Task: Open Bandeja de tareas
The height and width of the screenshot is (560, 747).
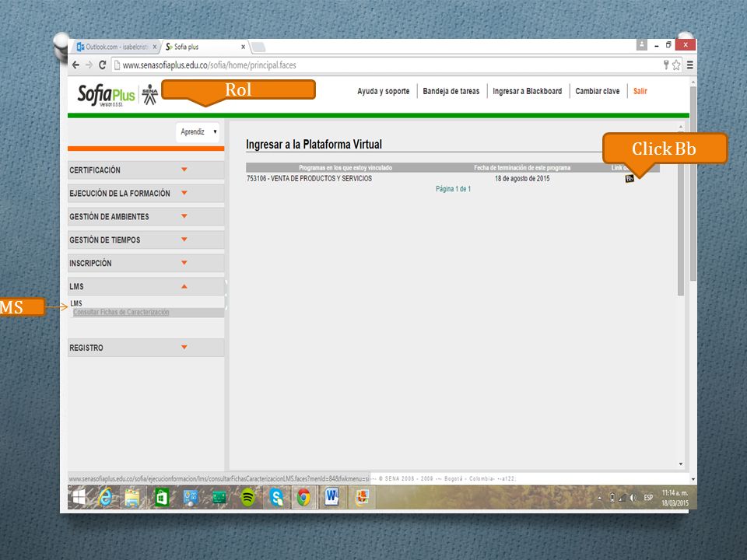Action: click(x=451, y=91)
